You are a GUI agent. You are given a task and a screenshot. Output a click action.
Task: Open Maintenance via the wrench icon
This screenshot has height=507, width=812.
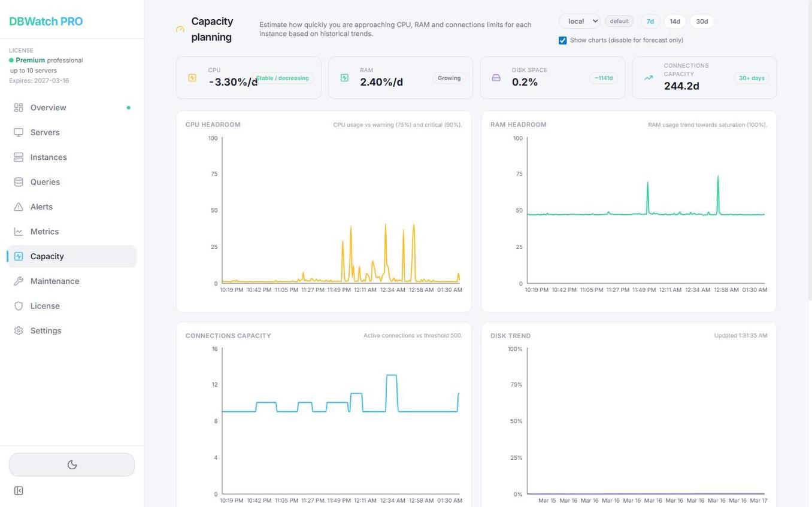(x=19, y=281)
